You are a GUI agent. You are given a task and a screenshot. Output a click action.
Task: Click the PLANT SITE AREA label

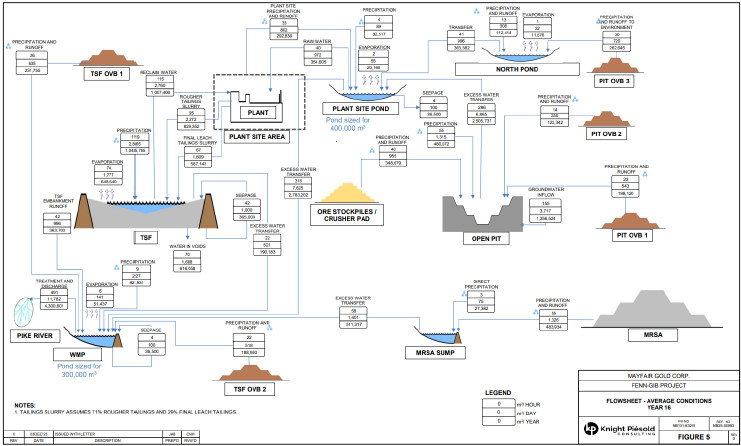pos(258,137)
